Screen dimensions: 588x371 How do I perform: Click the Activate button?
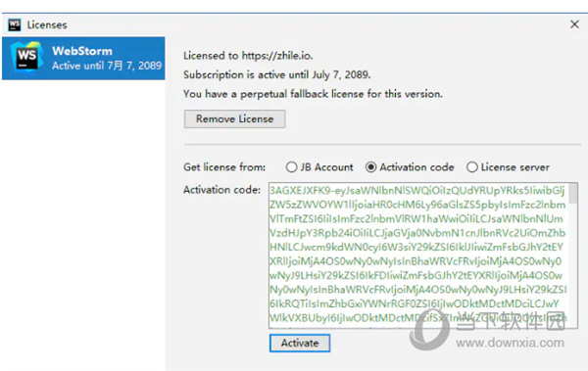tap(300, 343)
